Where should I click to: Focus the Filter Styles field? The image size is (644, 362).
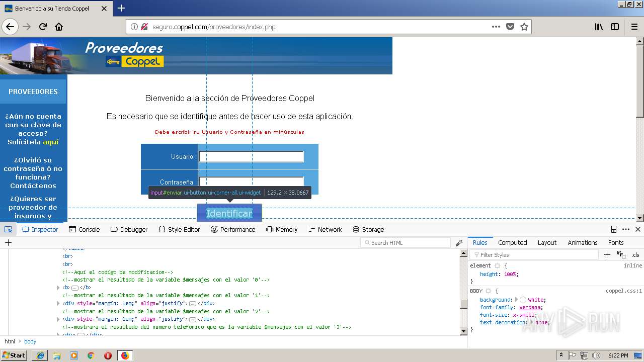(x=534, y=255)
